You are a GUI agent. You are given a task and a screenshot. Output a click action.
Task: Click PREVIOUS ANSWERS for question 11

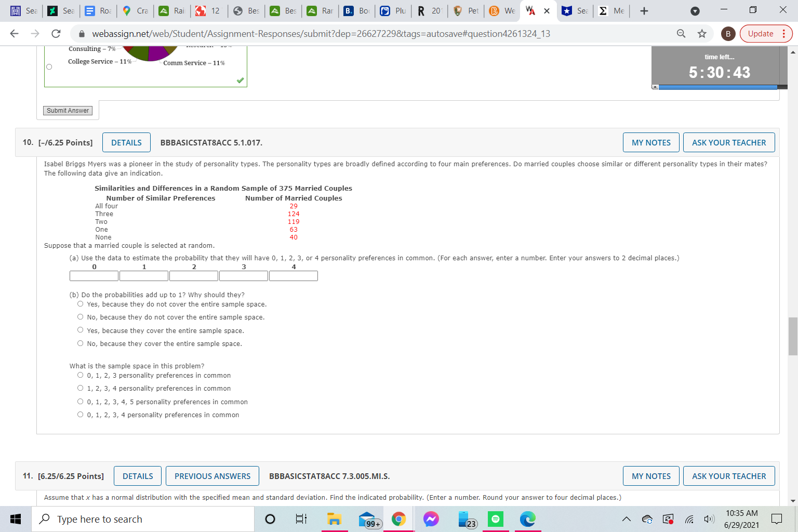tap(212, 475)
